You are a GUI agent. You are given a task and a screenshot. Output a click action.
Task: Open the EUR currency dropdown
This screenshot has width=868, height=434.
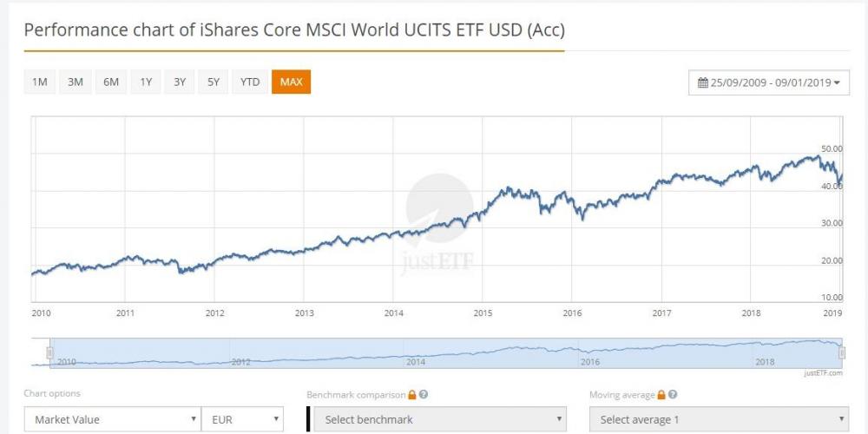pyautogui.click(x=242, y=420)
